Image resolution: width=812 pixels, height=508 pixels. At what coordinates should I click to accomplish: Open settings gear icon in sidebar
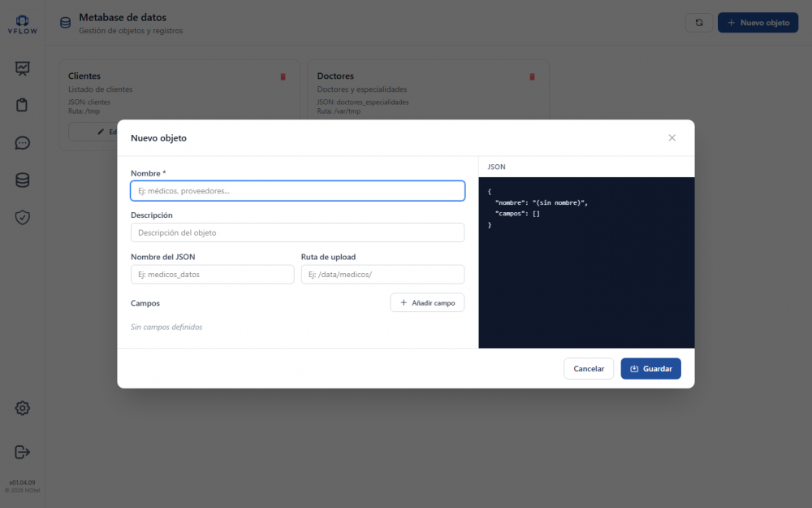pos(22,408)
